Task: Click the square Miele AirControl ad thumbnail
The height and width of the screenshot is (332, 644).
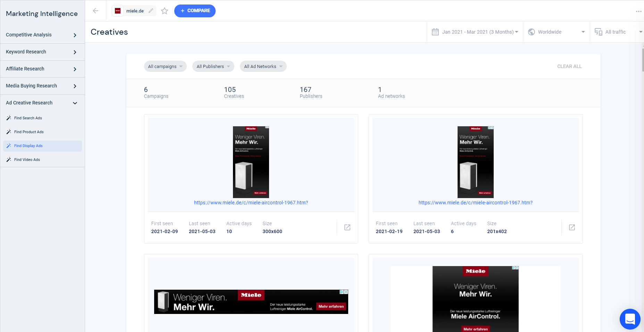Action: (x=476, y=299)
